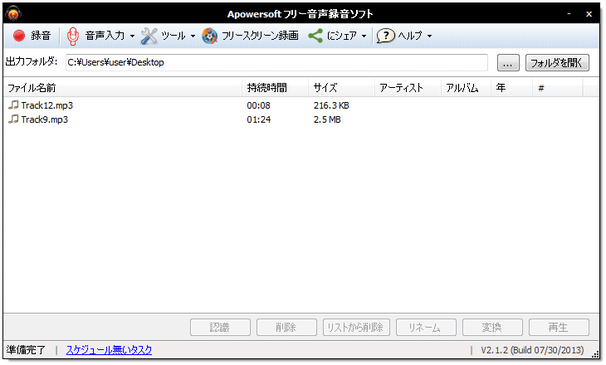Sort by アーティスト column header
This screenshot has width=606, height=365.
click(408, 88)
